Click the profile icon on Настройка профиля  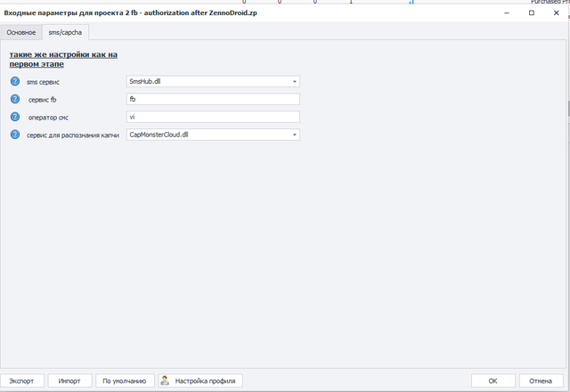coord(165,380)
